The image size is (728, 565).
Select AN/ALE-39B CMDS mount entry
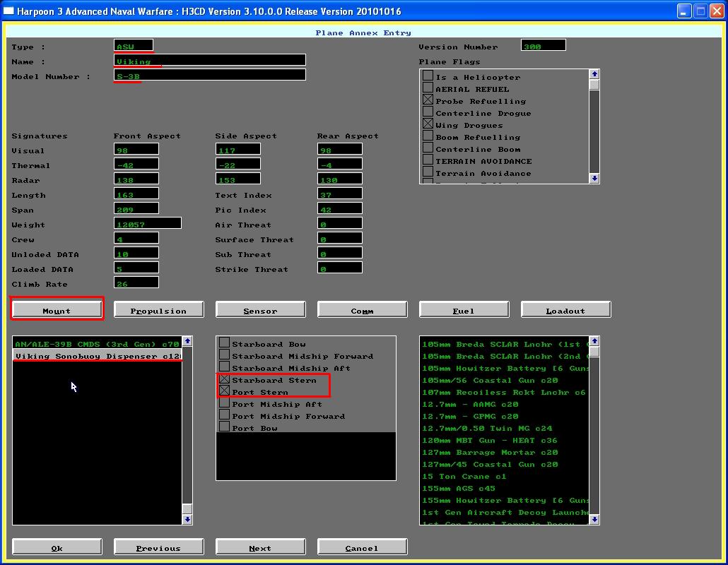click(97, 344)
